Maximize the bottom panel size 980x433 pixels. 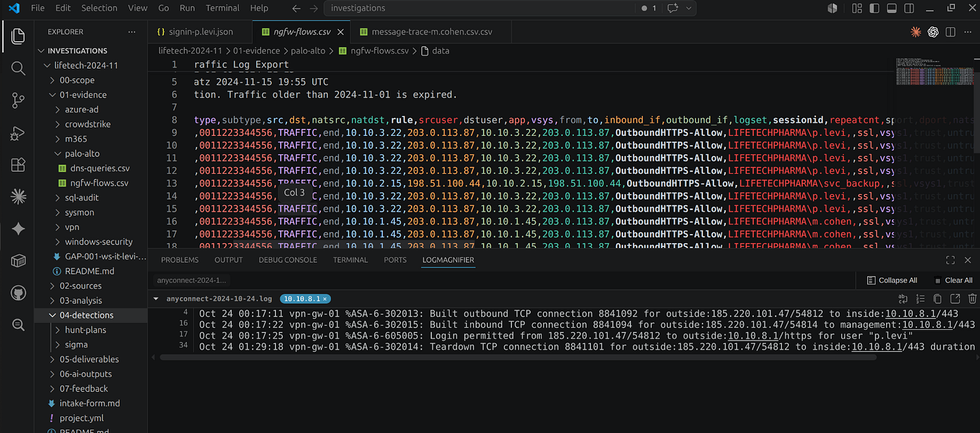pos(950,260)
